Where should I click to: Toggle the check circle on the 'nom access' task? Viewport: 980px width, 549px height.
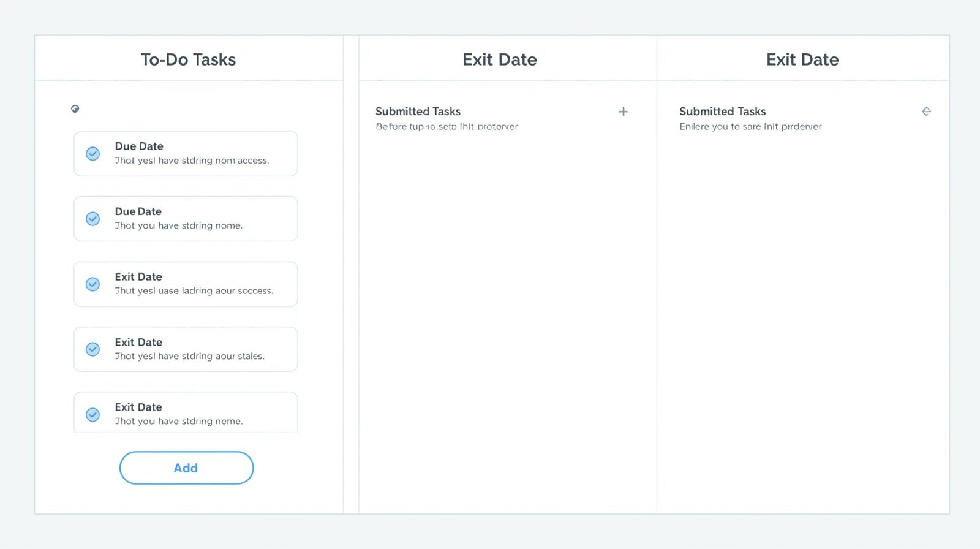(x=92, y=154)
